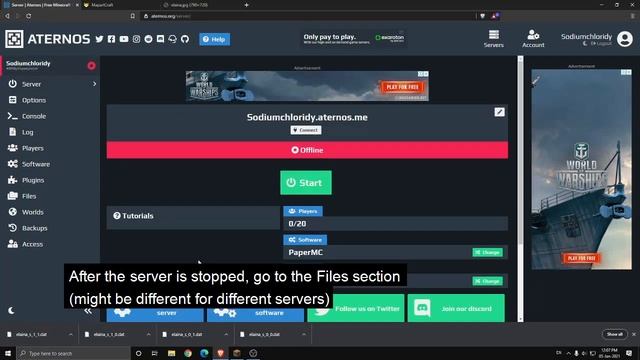Click the Aternos logo
This screenshot has height=360, width=640.
click(47, 39)
